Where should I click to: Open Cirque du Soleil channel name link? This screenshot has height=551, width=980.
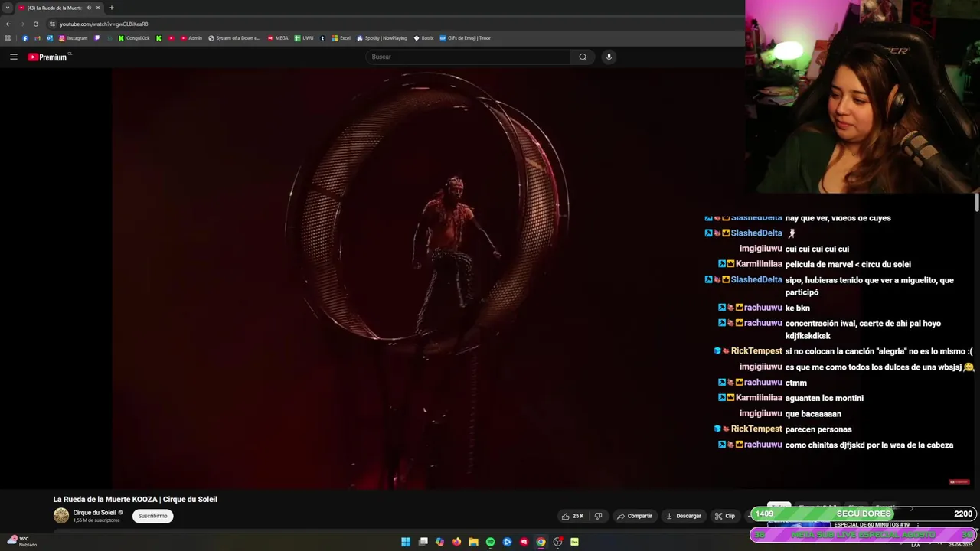point(94,513)
